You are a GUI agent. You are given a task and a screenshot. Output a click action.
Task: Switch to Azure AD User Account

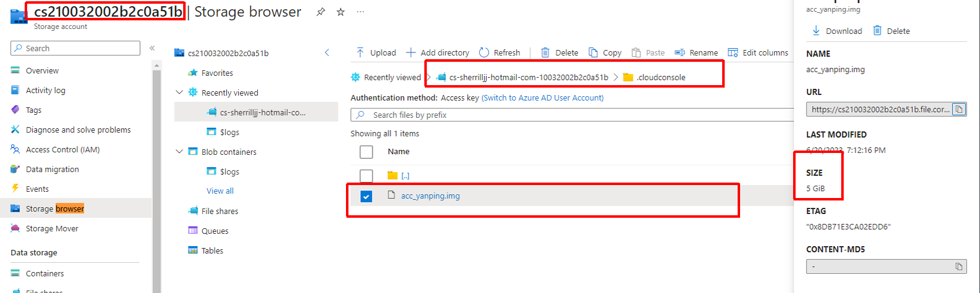tap(543, 98)
